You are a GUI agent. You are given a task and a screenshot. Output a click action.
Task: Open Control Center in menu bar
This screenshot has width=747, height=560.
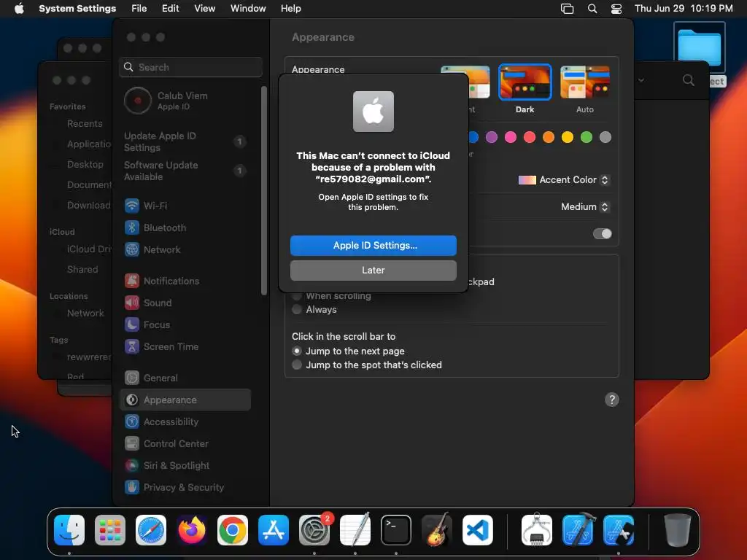coord(616,9)
